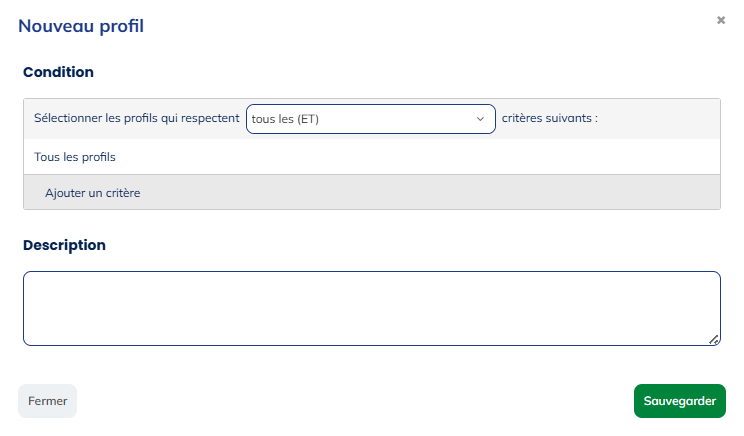Click the 'Nouveau profil' dialog title
This screenshot has height=436, width=744.
[81, 26]
